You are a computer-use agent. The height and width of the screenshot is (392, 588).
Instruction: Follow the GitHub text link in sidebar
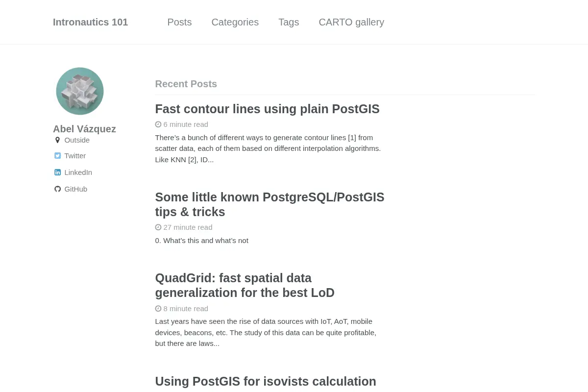coord(76,189)
